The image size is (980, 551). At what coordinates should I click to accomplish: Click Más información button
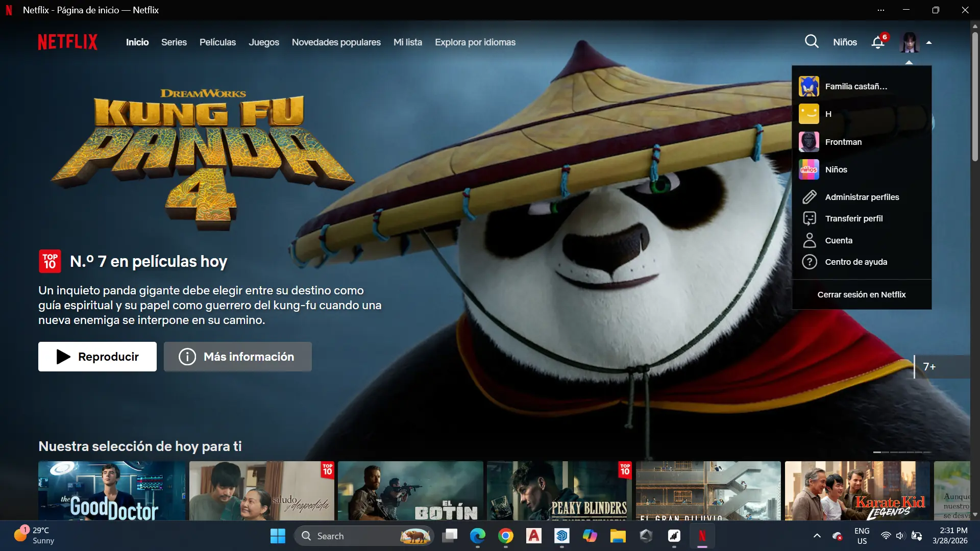[238, 357]
